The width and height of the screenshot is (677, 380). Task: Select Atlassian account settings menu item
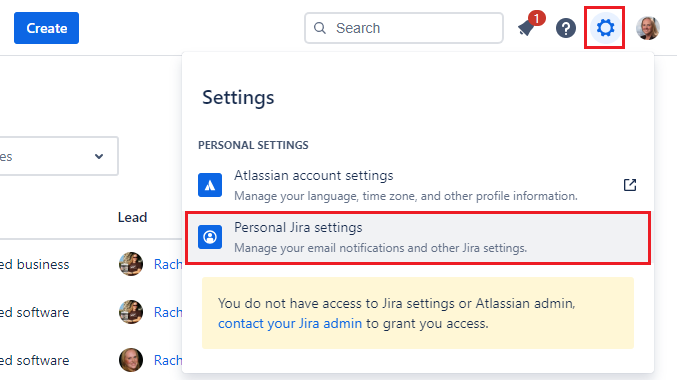(418, 185)
